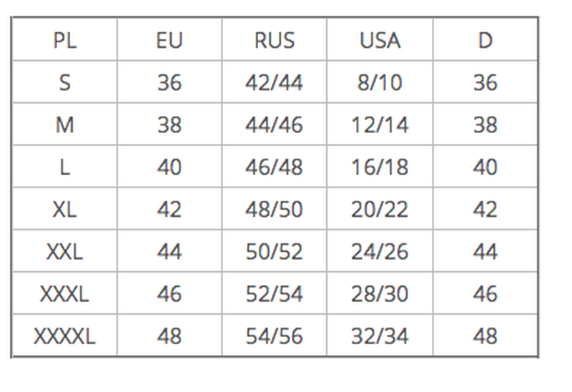
Task: Select the 54/56 RUS cell
Action: click(275, 335)
